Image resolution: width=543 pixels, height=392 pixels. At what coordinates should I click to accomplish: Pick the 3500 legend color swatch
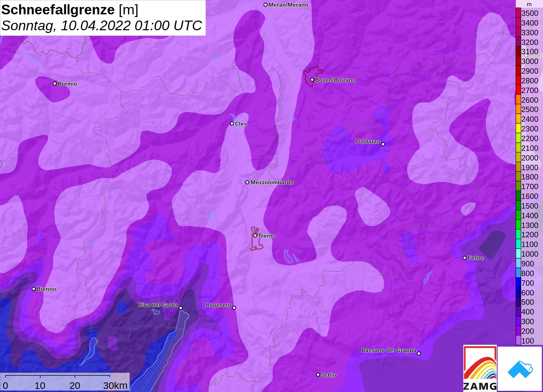tap(518, 13)
